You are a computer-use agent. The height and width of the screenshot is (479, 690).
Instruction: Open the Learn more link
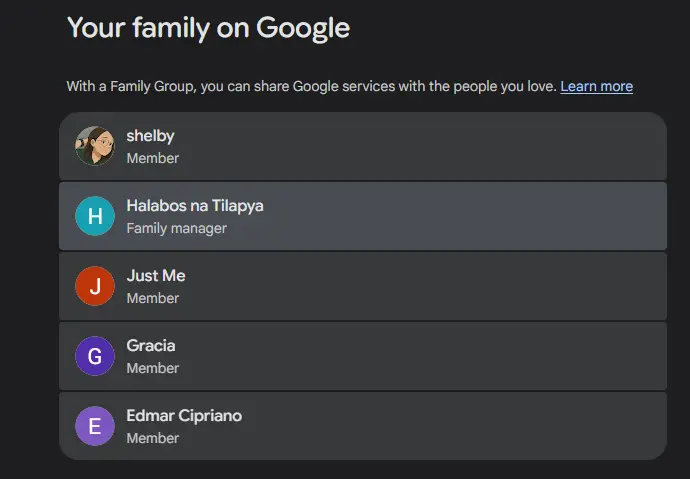coord(597,86)
